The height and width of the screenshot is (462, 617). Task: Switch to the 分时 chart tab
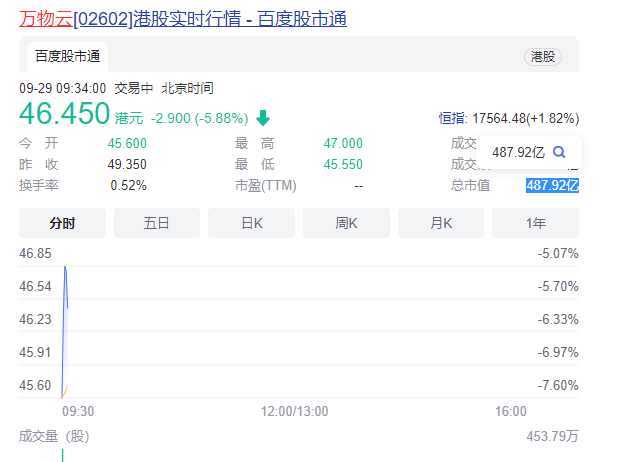tap(62, 223)
